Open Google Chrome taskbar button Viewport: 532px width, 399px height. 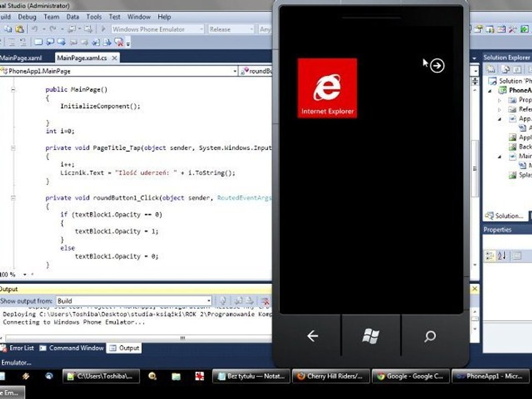click(411, 376)
